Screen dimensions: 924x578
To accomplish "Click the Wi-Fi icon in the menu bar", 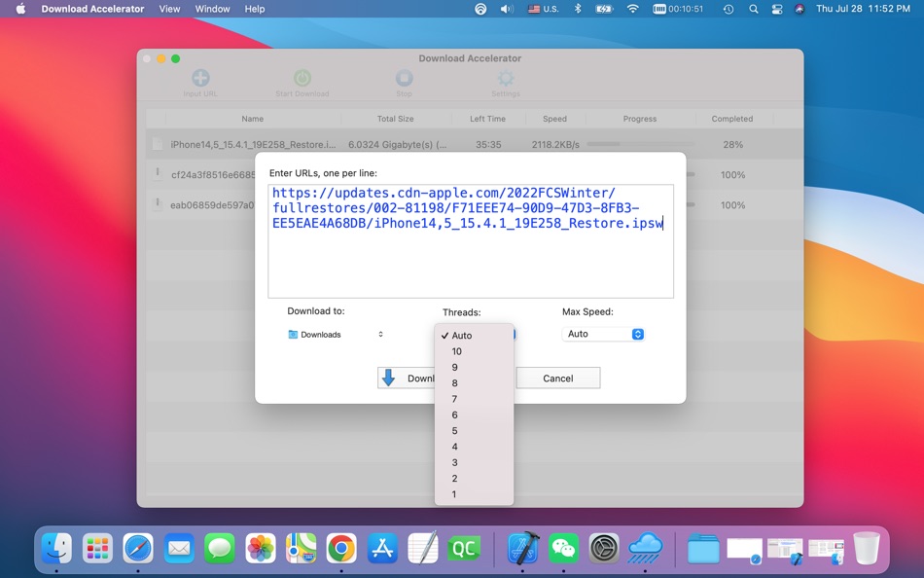I will [x=632, y=9].
